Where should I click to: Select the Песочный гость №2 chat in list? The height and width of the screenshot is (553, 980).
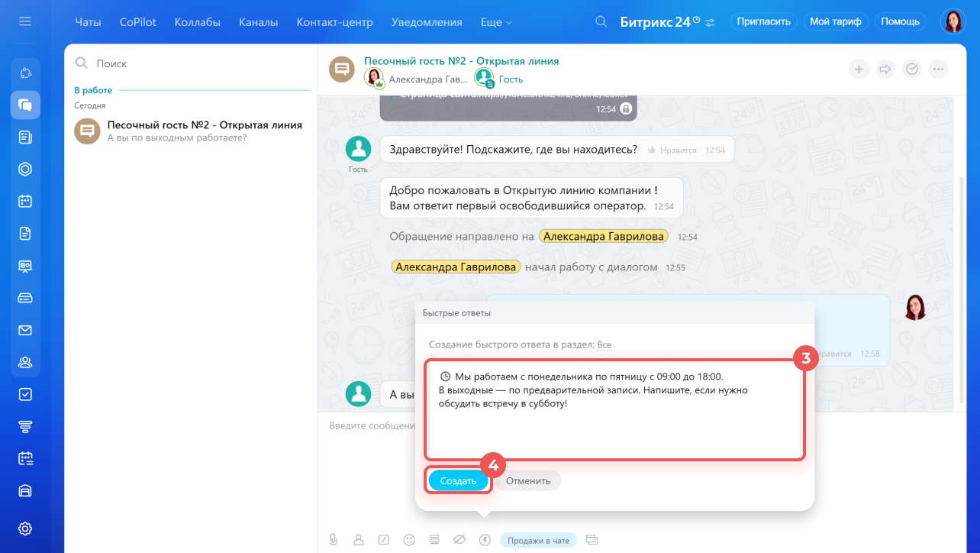point(191,131)
